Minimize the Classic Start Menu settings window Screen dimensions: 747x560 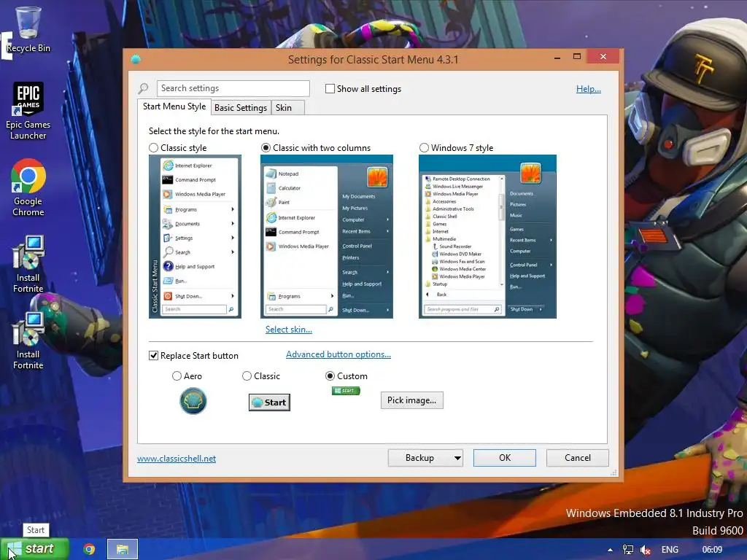557,57
